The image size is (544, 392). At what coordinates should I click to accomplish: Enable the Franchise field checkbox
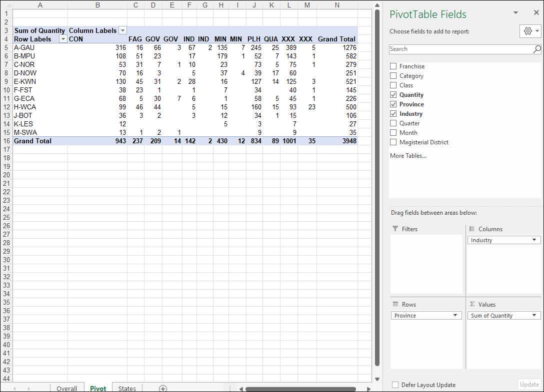[x=393, y=66]
